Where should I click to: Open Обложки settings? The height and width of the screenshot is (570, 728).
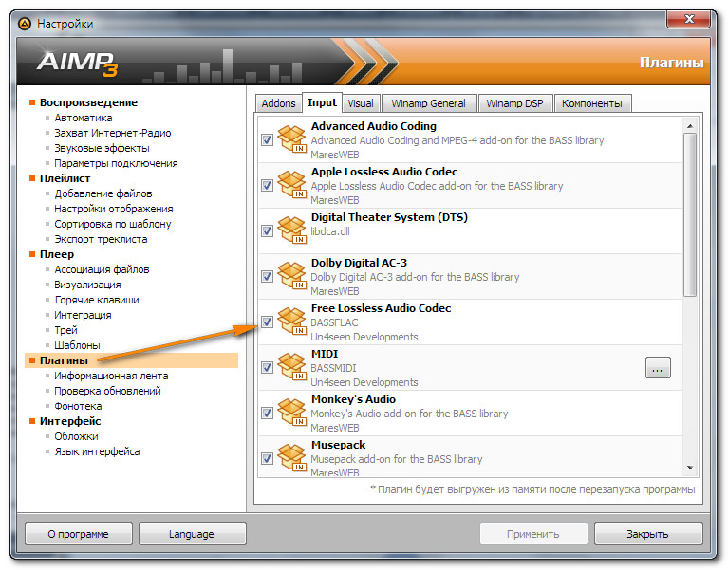[x=76, y=436]
